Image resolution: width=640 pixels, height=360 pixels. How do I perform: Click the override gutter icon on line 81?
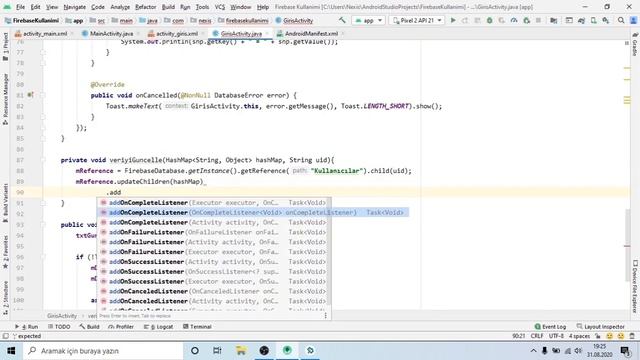(30, 95)
